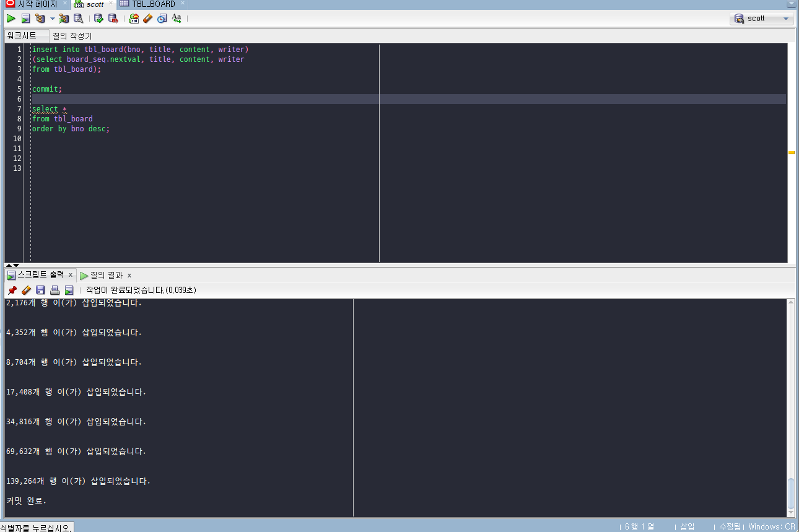Click the output buffer script icon

69,290
